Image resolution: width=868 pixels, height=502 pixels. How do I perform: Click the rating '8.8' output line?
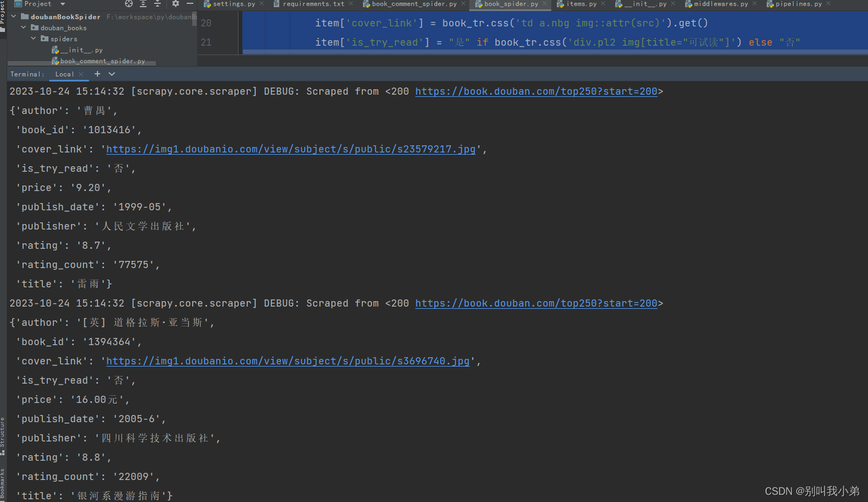click(63, 457)
